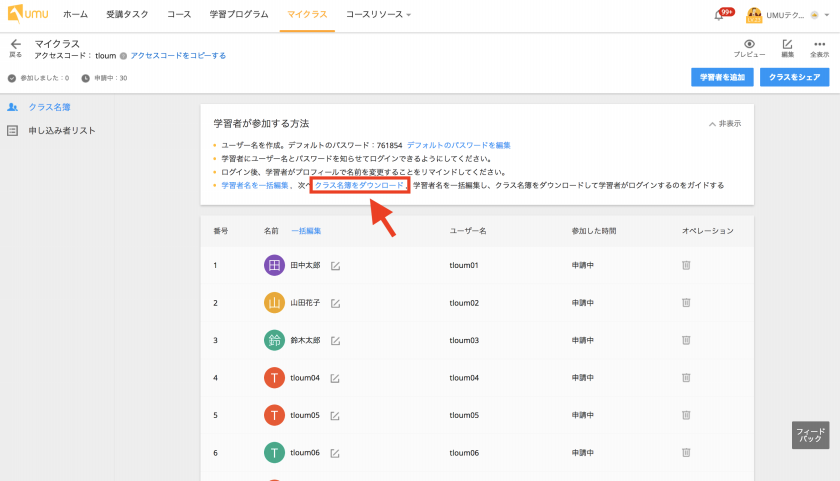Image resolution: width=840 pixels, height=481 pixels.
Task: Click the 編集 pencil icon in header
Action: (788, 44)
